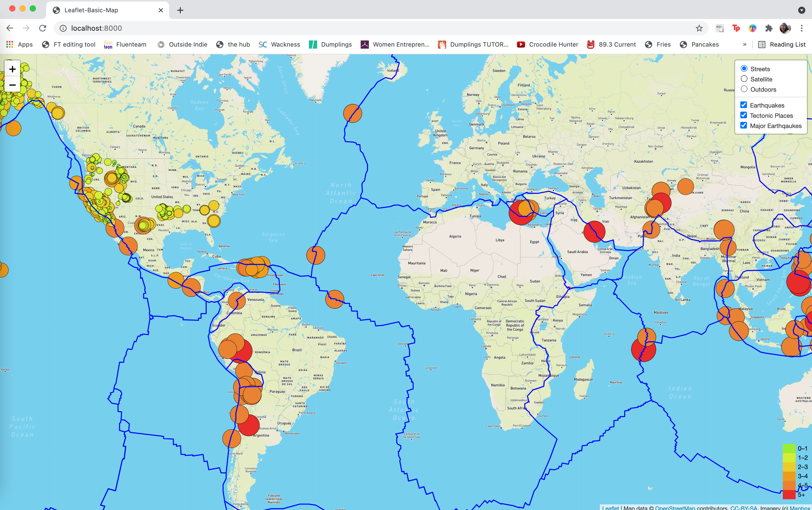Open the Crocodile Hunter bookmark
Screen dimensions: 812x510
coord(548,45)
